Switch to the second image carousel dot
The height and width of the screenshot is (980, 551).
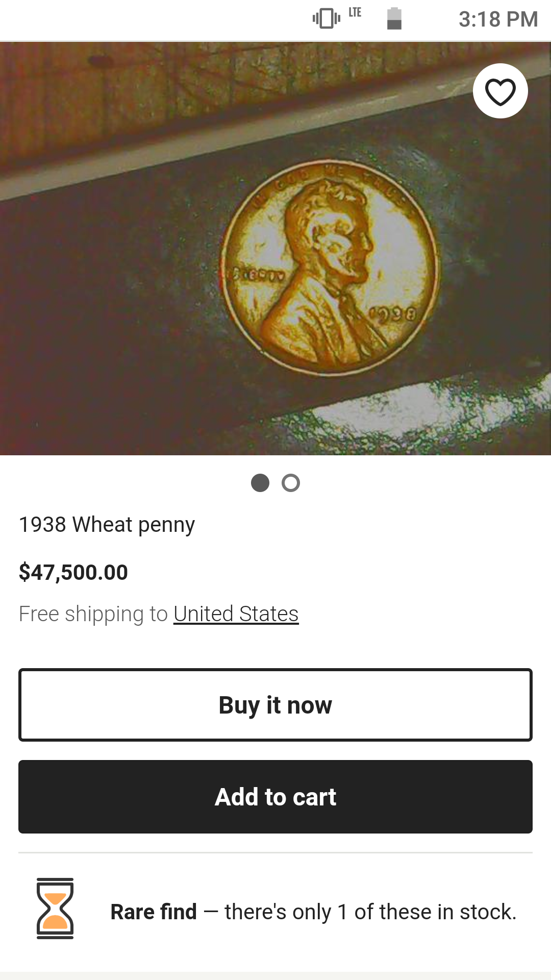click(291, 483)
